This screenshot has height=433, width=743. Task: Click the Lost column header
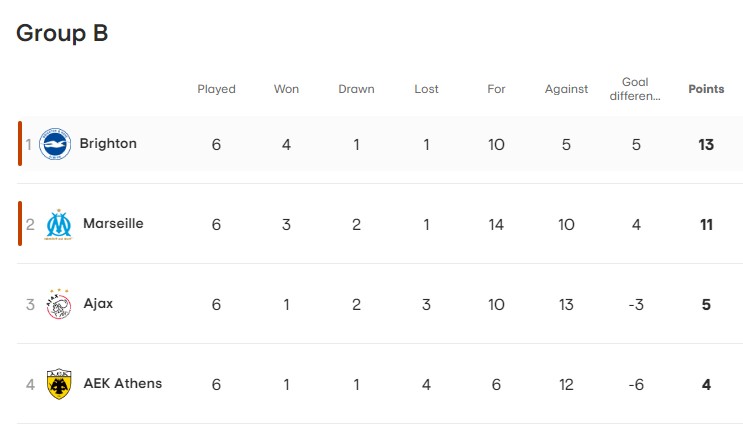pyautogui.click(x=426, y=89)
